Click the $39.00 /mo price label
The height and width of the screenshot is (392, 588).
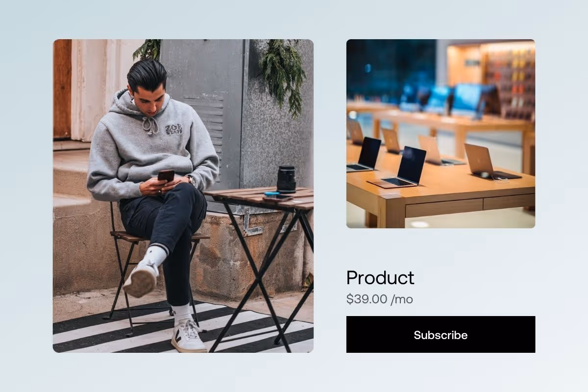[380, 299]
